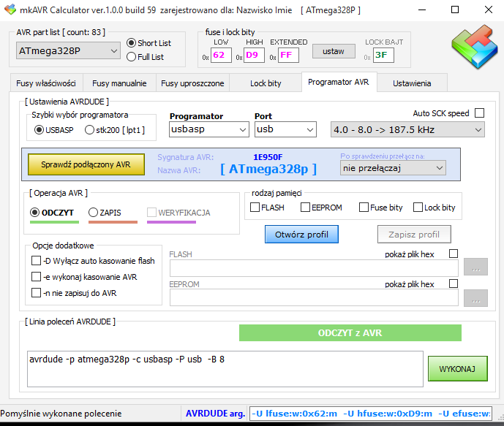Click the Zapisz profil button

coord(414,235)
